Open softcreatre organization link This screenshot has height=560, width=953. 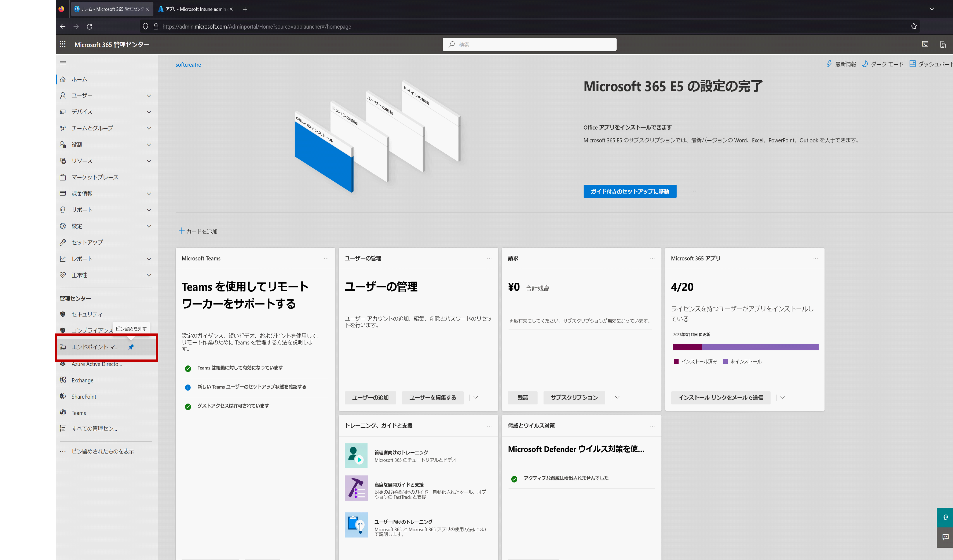pos(188,65)
